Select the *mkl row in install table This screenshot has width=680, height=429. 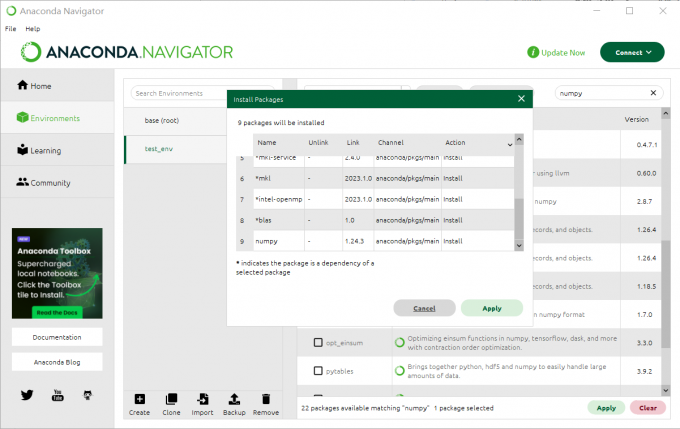[375, 178]
